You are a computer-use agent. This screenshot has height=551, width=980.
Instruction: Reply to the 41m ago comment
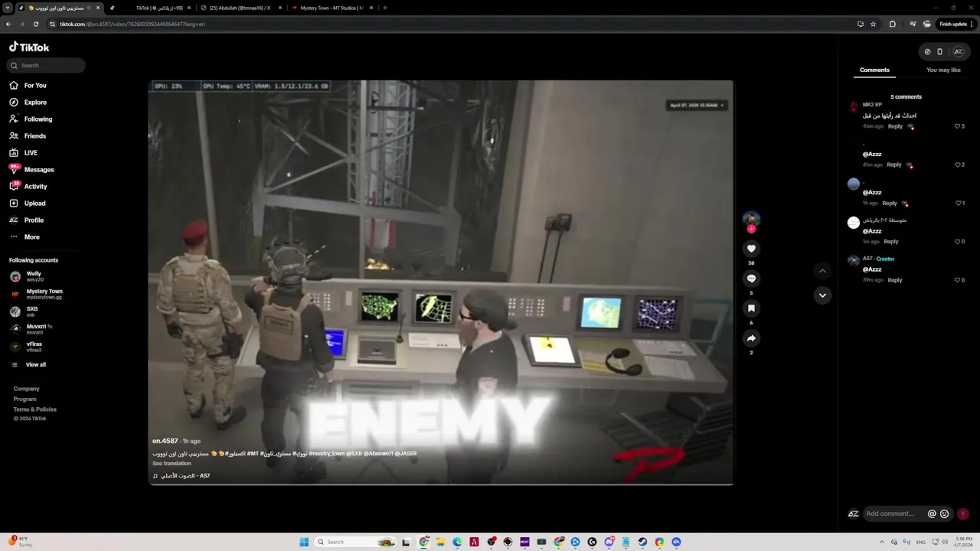pyautogui.click(x=894, y=165)
